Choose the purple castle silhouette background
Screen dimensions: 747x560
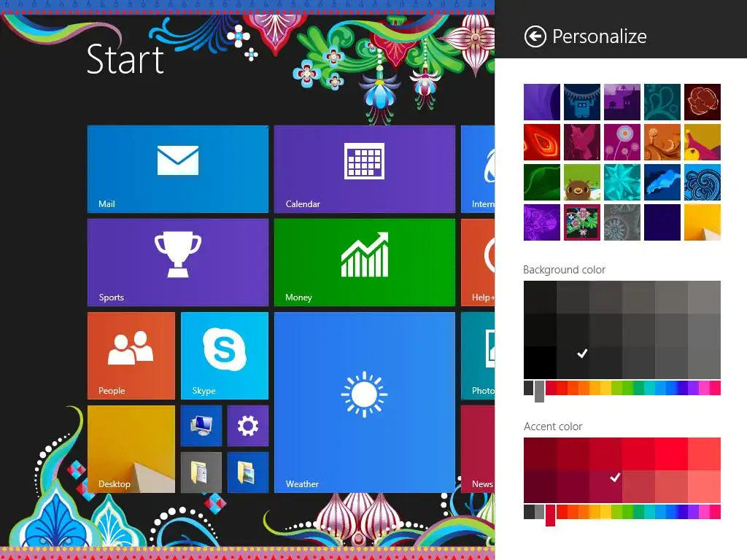coord(622,102)
